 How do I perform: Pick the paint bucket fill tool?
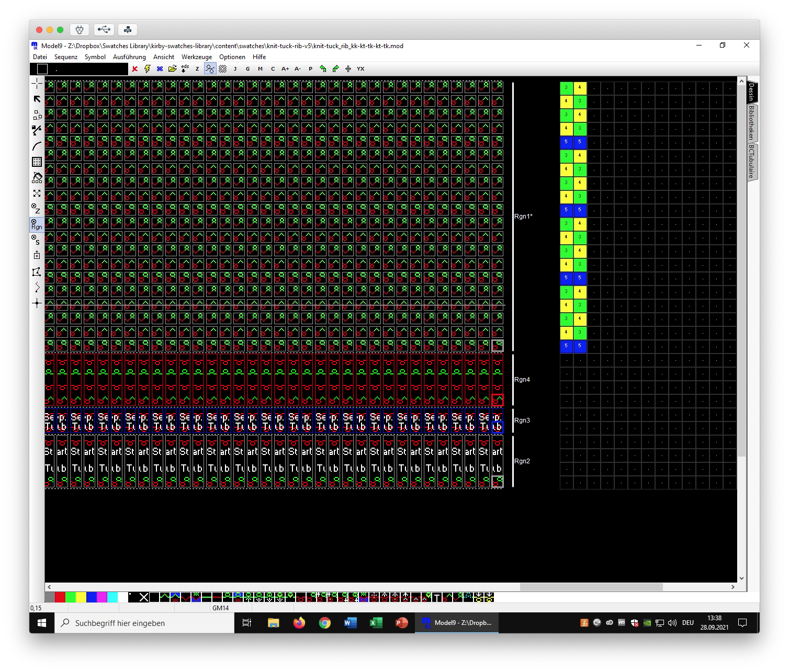37,177
